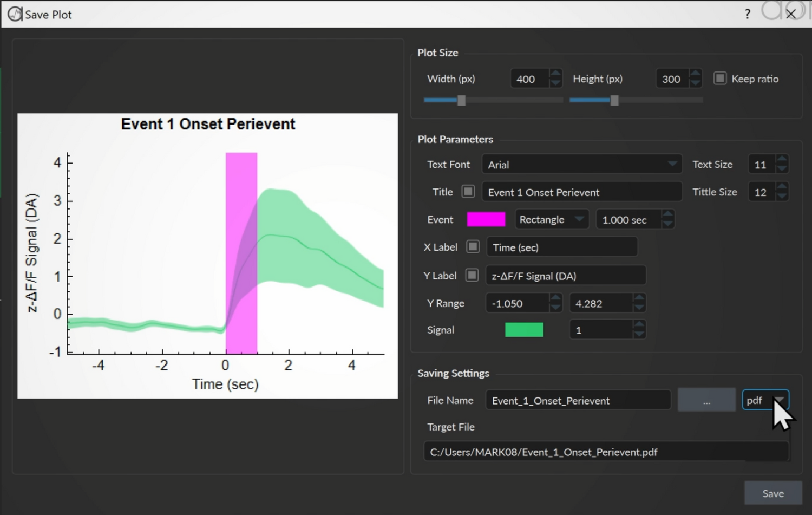Click the Width 400 value field
The image size is (812, 515).
point(530,79)
